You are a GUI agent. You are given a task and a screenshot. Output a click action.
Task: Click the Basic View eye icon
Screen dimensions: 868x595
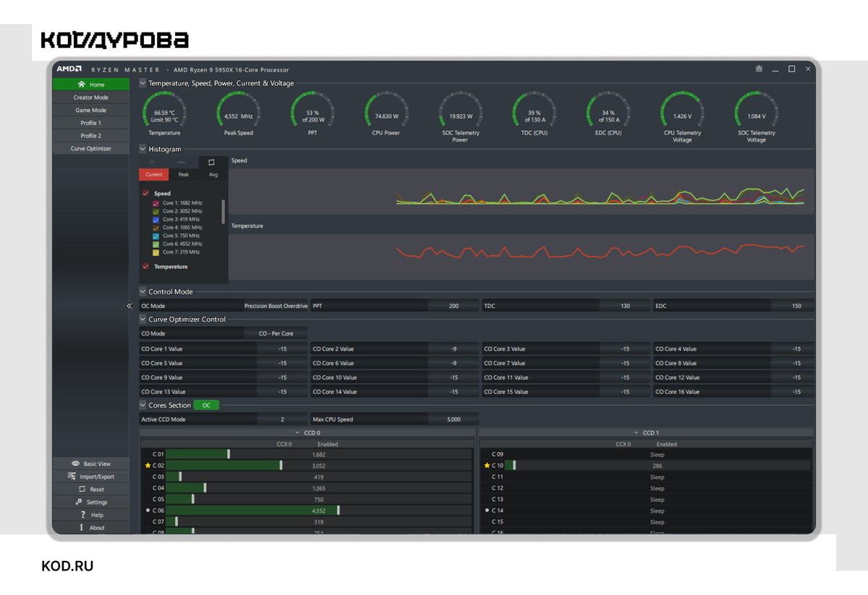pyautogui.click(x=76, y=463)
